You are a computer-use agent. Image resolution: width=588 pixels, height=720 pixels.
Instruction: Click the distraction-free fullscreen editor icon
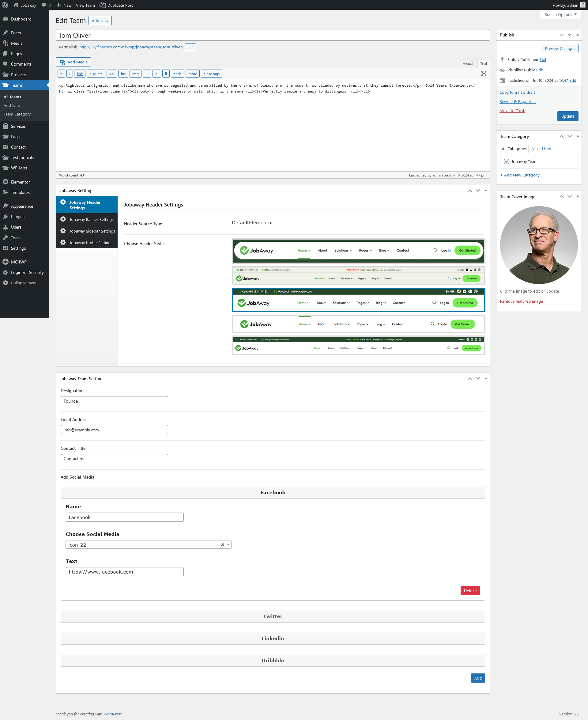[484, 74]
